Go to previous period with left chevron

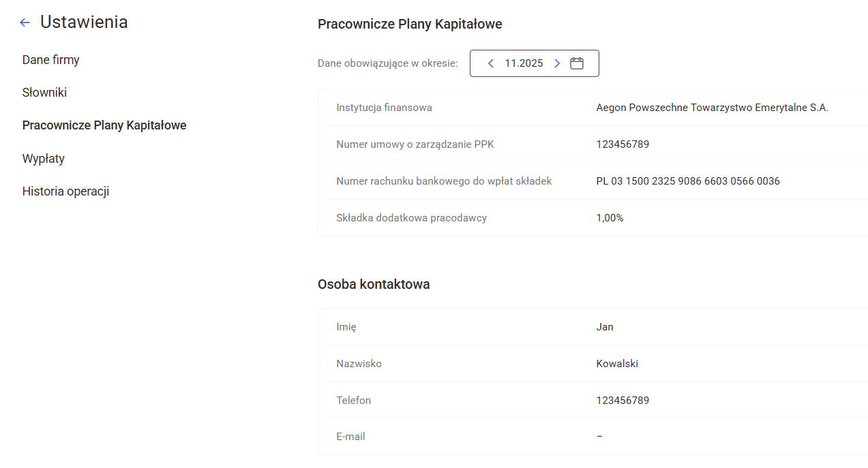pyautogui.click(x=491, y=63)
